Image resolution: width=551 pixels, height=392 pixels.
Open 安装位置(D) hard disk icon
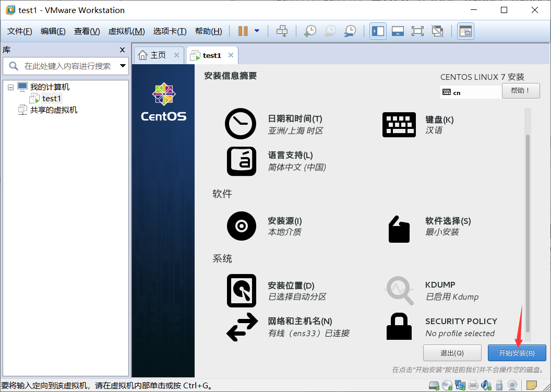242,291
